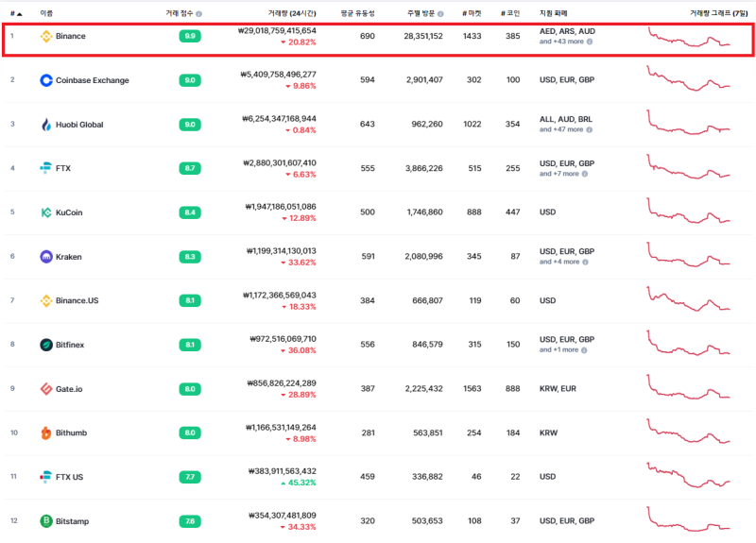Click KuCoin 7-day volume graph

point(689,211)
